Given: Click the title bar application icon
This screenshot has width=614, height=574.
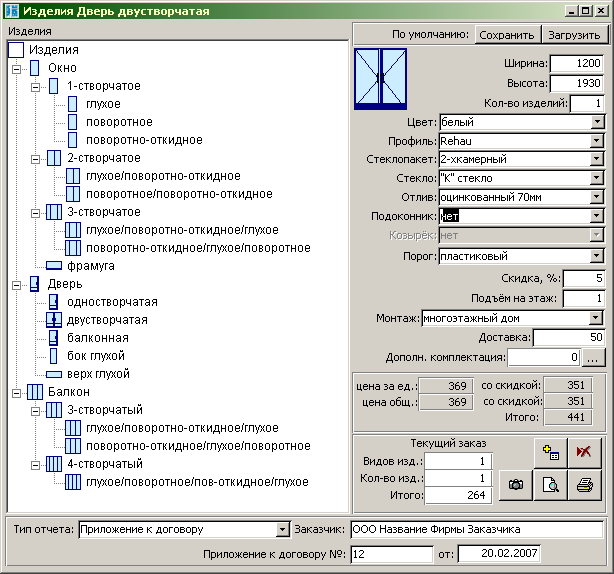Looking at the screenshot, I should [x=11, y=11].
